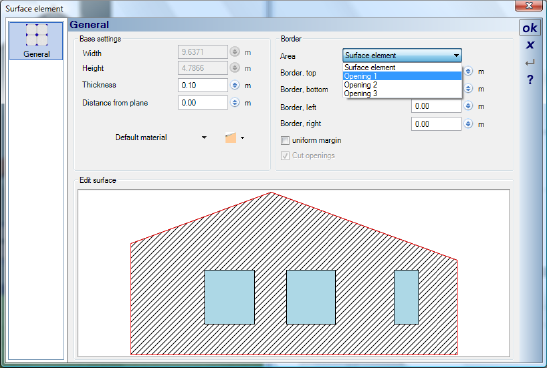Select the left opening in the preview

click(x=229, y=297)
